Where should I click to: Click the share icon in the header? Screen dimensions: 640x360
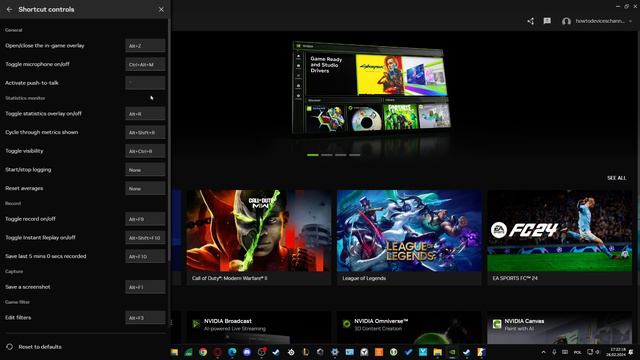[x=530, y=21]
